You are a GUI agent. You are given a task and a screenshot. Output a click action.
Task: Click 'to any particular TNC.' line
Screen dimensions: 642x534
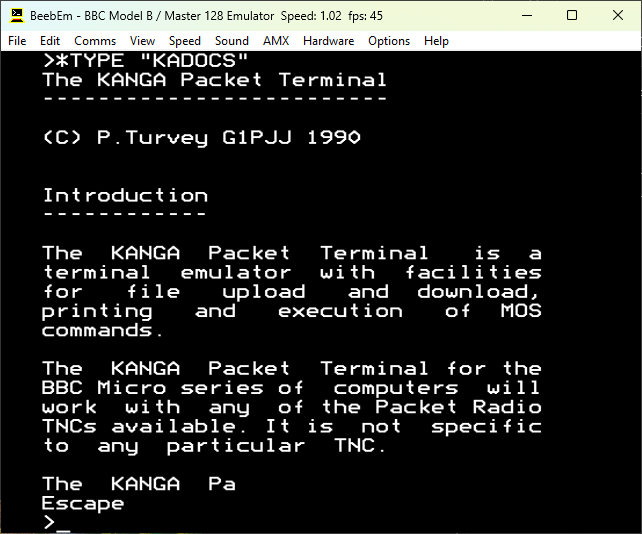(x=215, y=446)
